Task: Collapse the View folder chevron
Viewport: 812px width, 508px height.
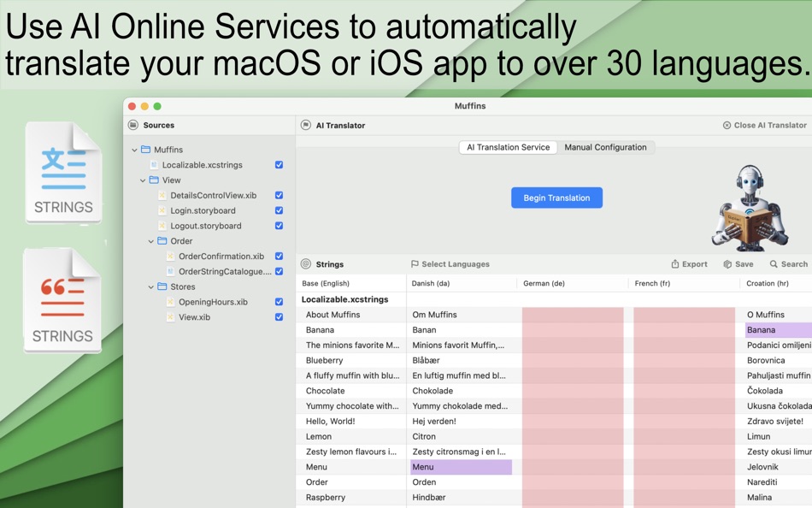Action: tap(143, 180)
